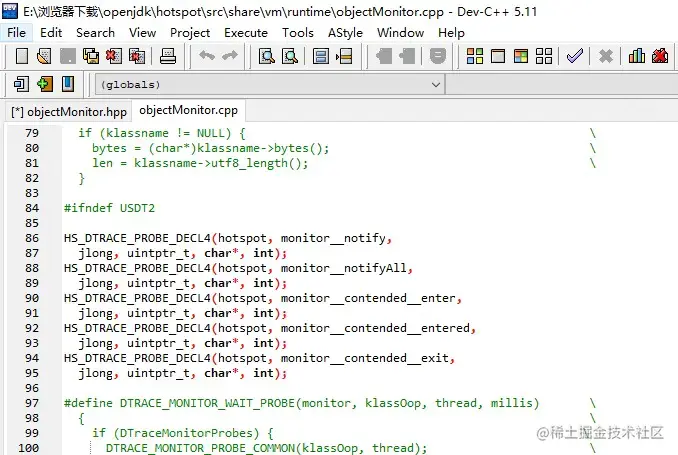Click the '#ifndef USDT2' code line
Screen dimensions: 678x455
[109, 208]
